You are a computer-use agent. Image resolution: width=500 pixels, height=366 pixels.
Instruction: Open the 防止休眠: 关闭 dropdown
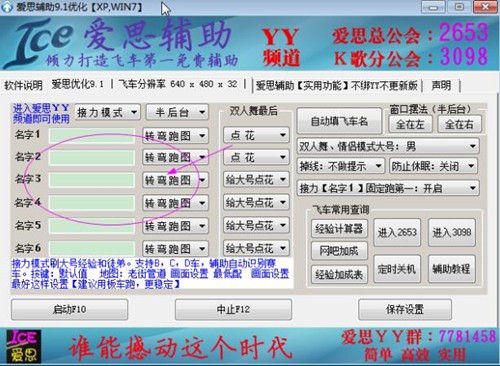pyautogui.click(x=433, y=166)
